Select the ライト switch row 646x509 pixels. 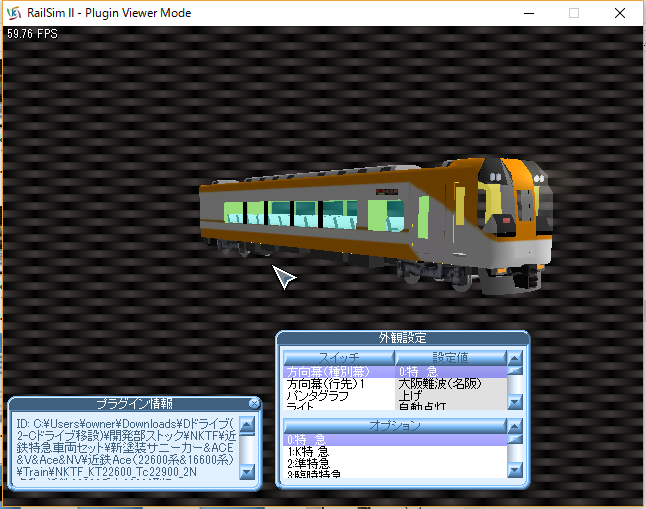pos(339,406)
